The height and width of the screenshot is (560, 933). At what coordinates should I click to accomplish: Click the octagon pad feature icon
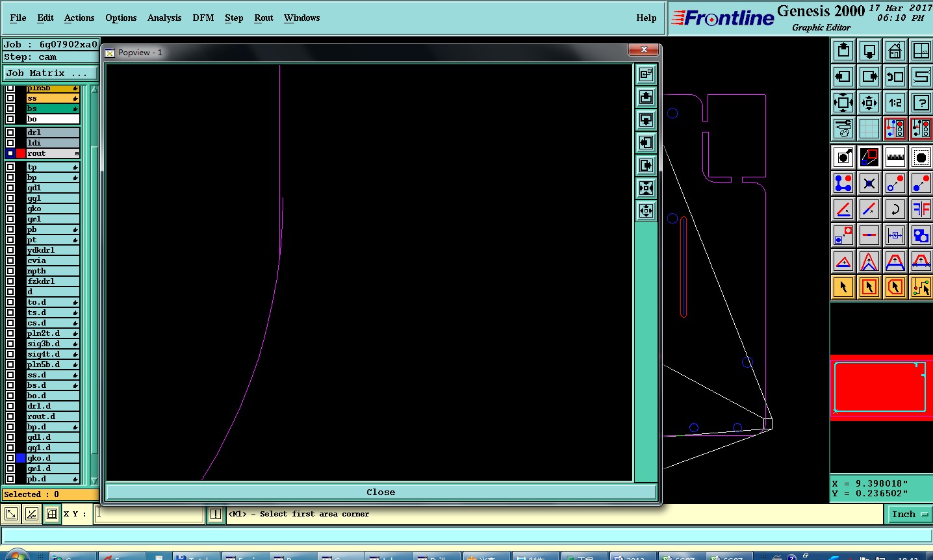[x=921, y=157]
